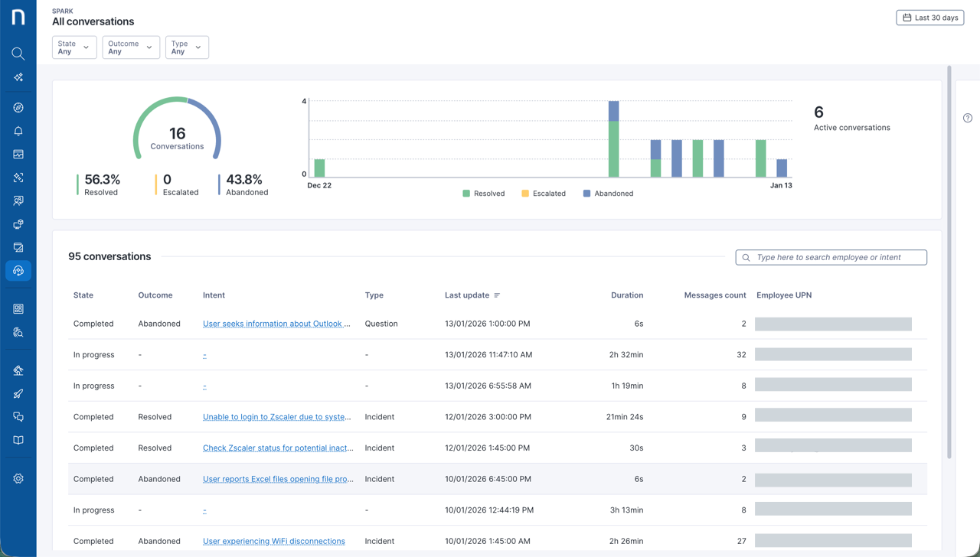
Task: Open alerts via the bell icon
Action: pyautogui.click(x=18, y=131)
